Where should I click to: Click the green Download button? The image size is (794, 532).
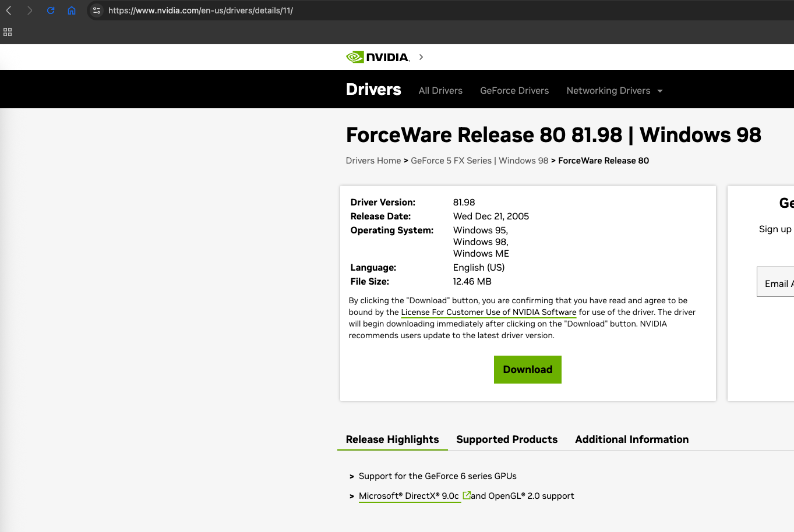(528, 370)
